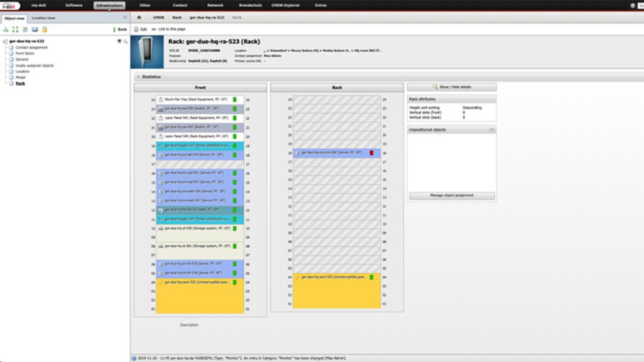The height and width of the screenshot is (362, 644).
Task: Click Link to this page
Action: coord(169,29)
